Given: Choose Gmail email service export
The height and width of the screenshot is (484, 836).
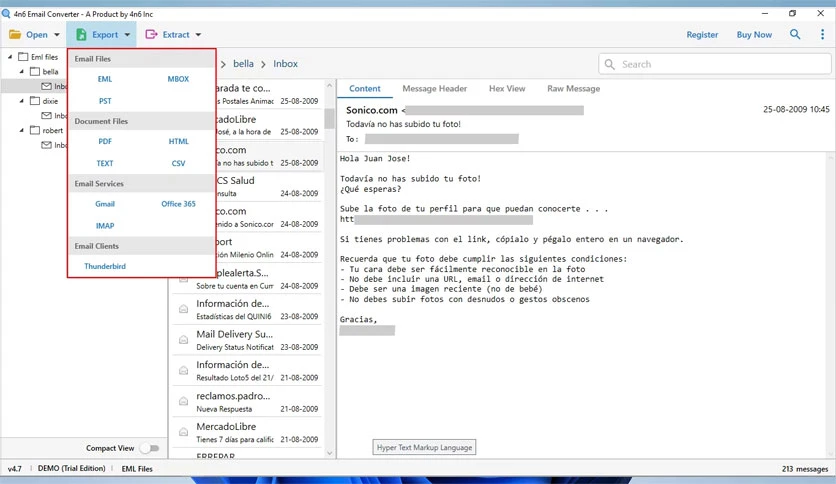Looking at the screenshot, I should 105,204.
